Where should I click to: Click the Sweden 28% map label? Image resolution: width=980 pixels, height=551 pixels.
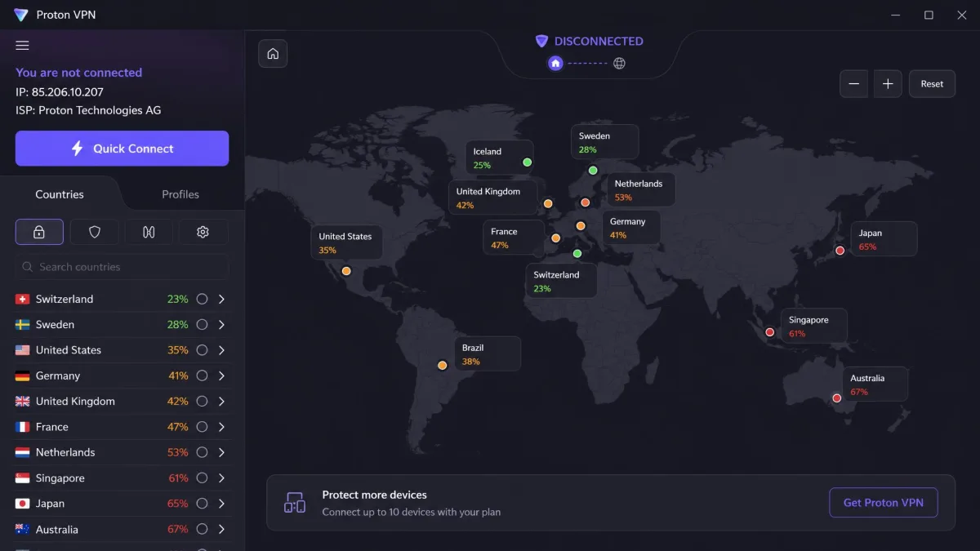(x=605, y=142)
